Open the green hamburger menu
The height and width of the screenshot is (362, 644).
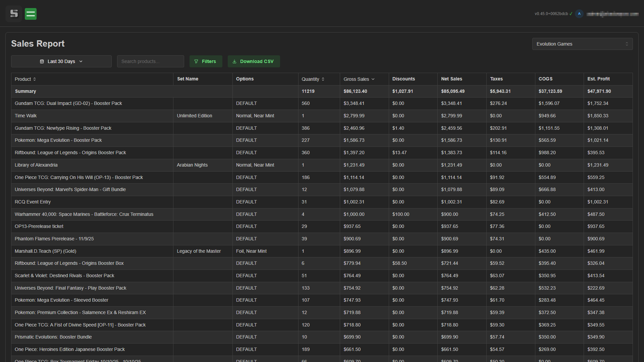(x=31, y=14)
